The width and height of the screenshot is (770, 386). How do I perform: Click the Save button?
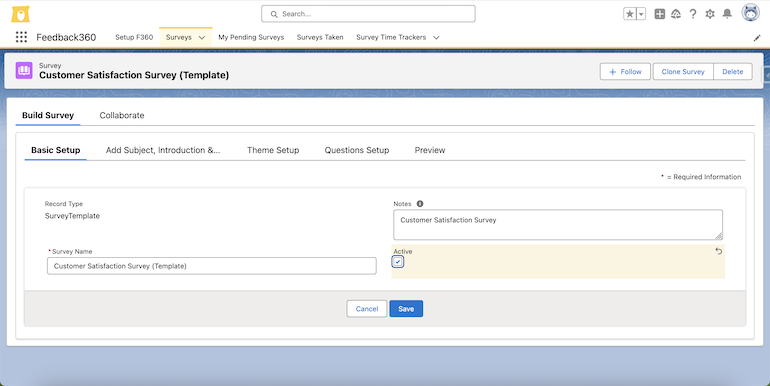[406, 309]
